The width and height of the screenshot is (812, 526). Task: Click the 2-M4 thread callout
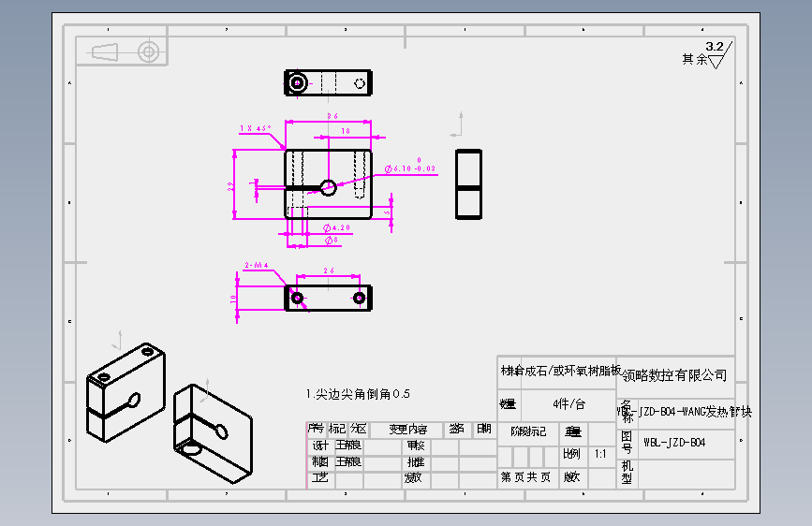[x=257, y=265]
